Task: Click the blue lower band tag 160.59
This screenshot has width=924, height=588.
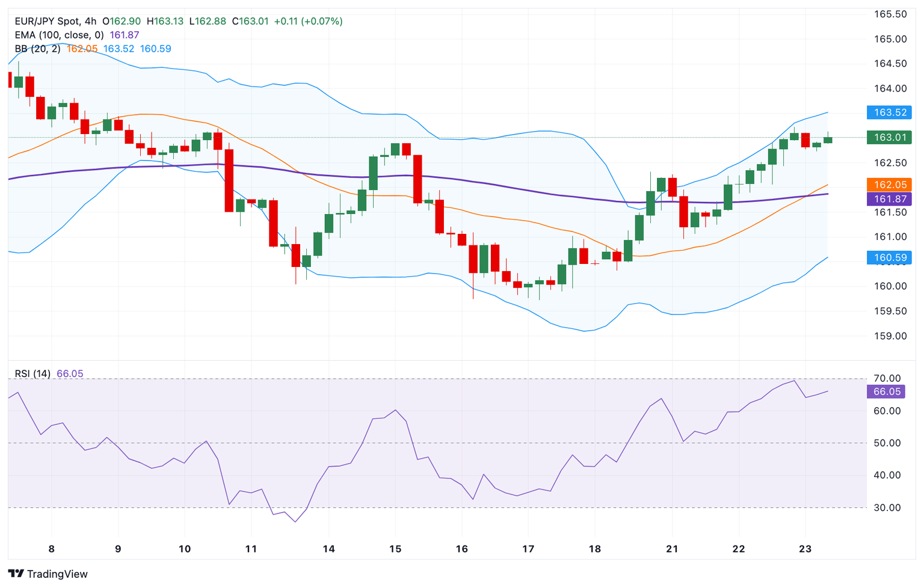Action: point(889,258)
